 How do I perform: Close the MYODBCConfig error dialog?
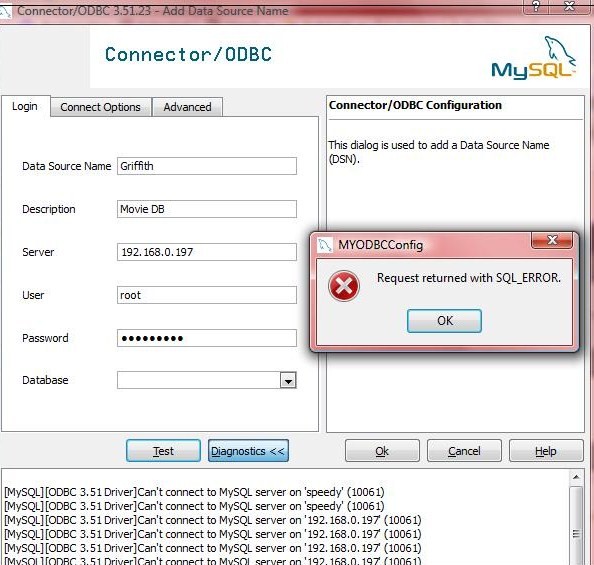point(552,240)
